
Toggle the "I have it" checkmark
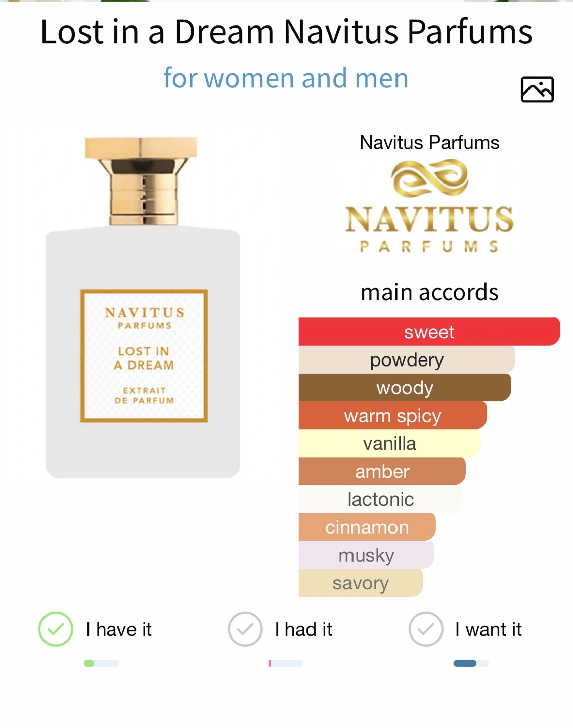56,629
